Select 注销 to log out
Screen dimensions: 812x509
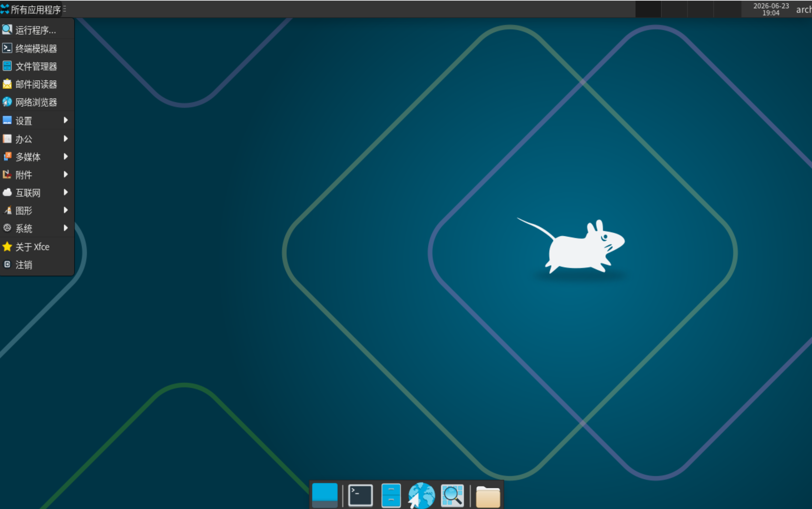37,264
